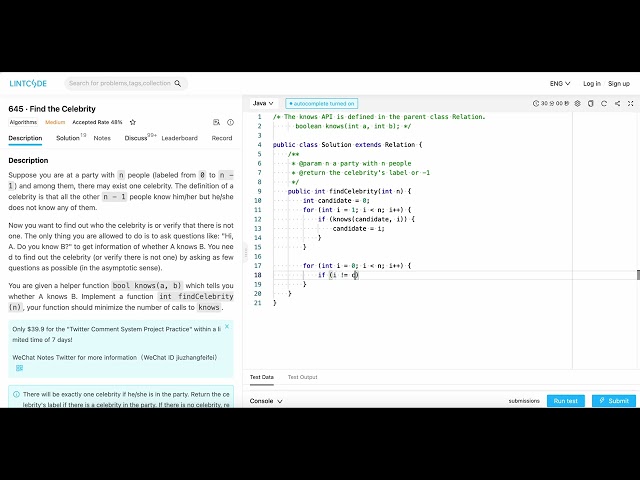Expand the Console dropdown
The height and width of the screenshot is (480, 640).
pos(266,401)
